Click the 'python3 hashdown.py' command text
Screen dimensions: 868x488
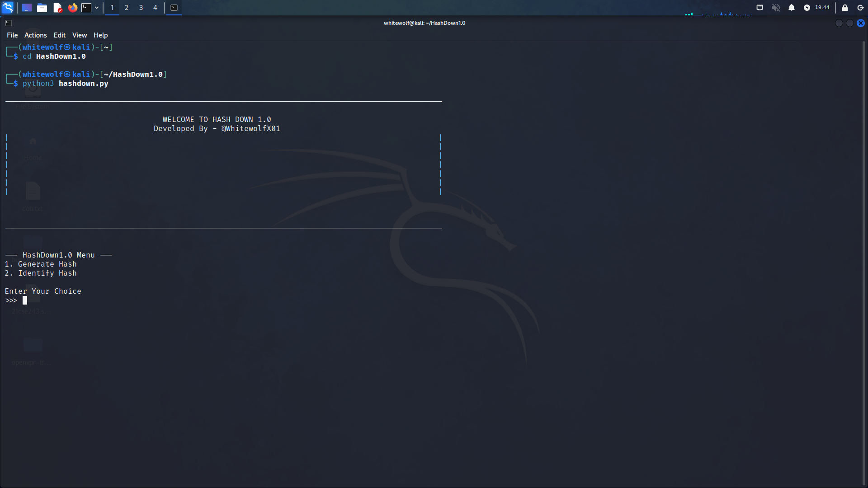click(x=66, y=84)
